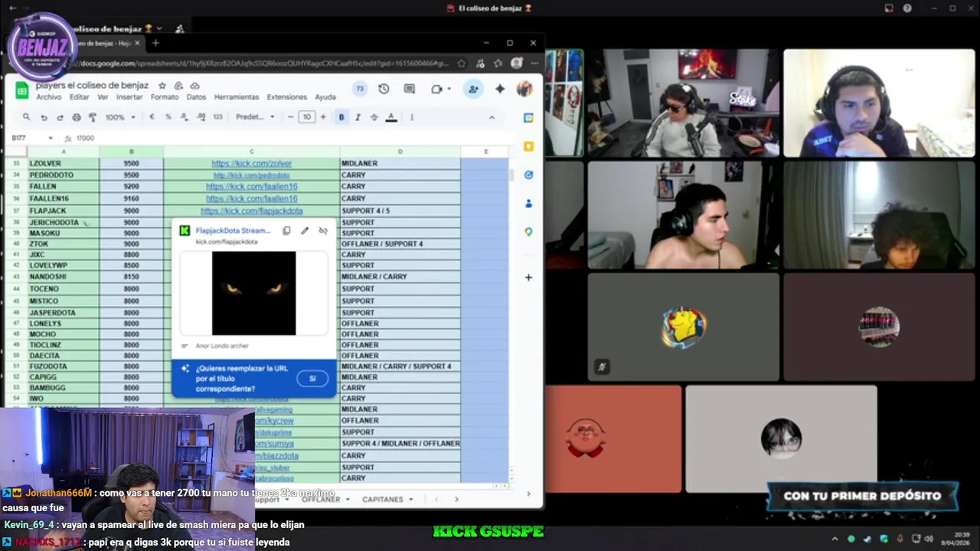This screenshot has height=551, width=980.
Task: Toggle strikethrough formatting
Action: point(374,117)
